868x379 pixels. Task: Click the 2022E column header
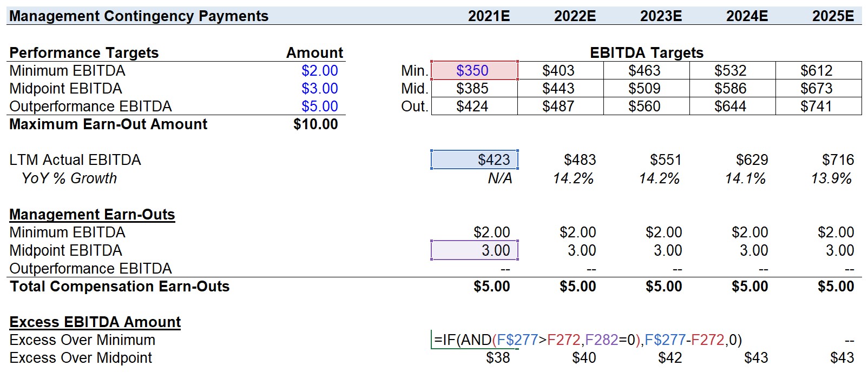(x=575, y=16)
